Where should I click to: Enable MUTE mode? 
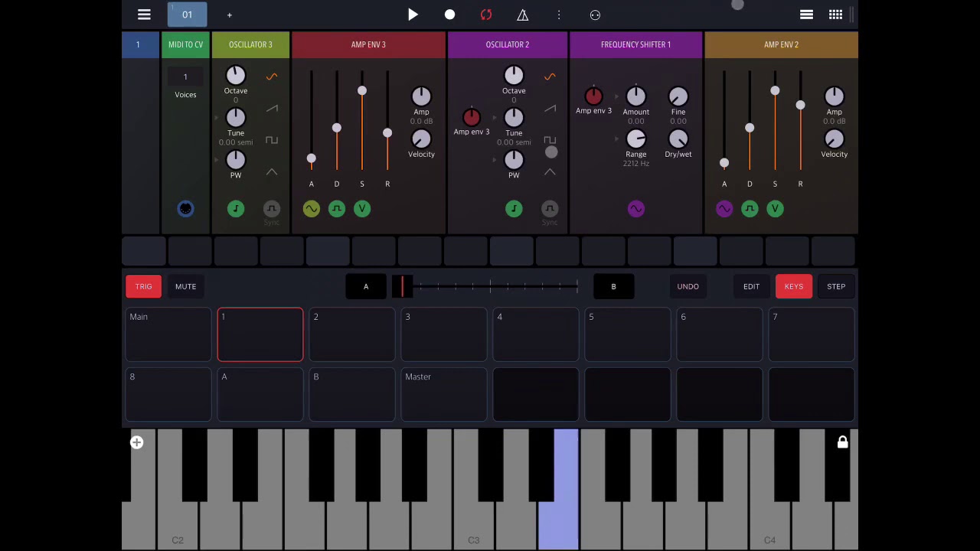pos(185,286)
